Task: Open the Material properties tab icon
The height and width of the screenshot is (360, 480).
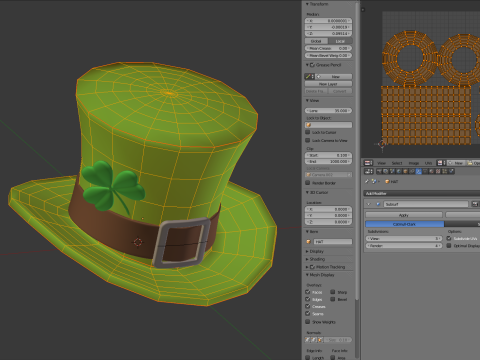Action: (431, 171)
